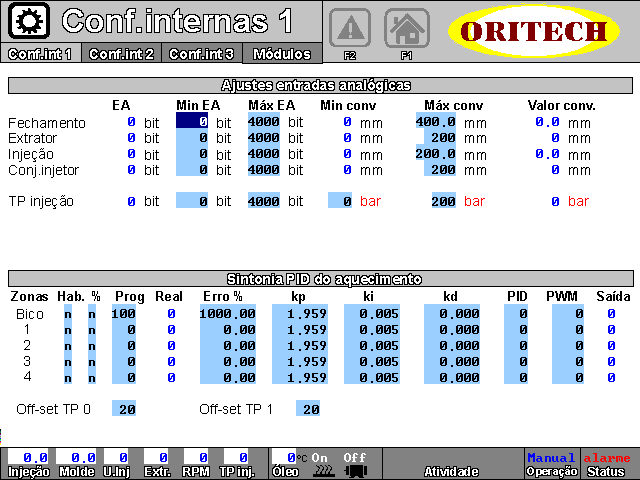Select the Conf.int 3 tab
This screenshot has height=480, width=640.
[201, 54]
